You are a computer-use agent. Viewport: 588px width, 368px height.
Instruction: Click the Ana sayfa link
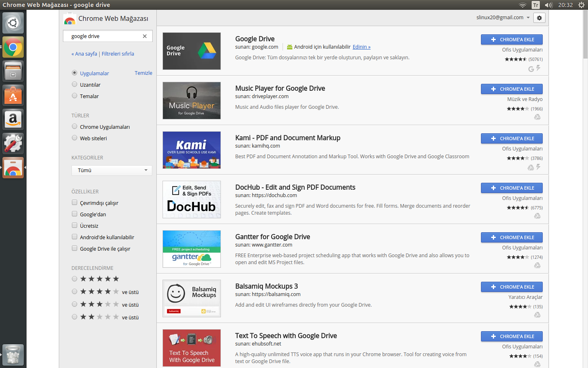pos(85,54)
